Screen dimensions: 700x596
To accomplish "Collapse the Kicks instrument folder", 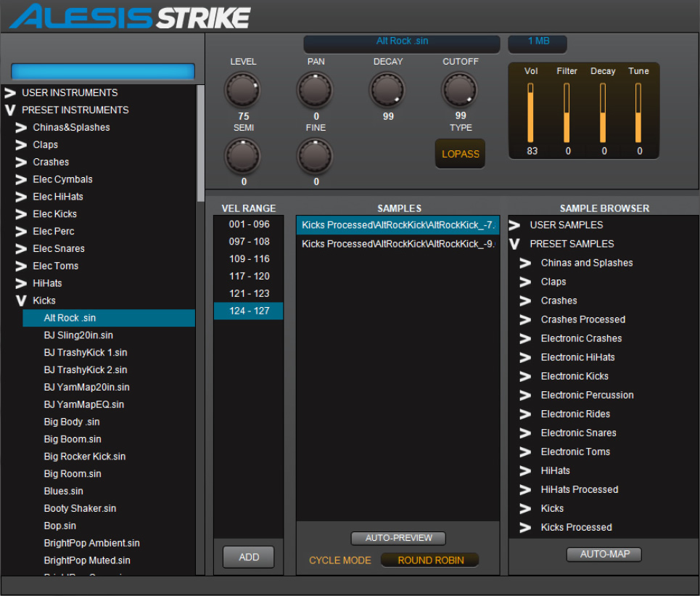I will (x=21, y=301).
